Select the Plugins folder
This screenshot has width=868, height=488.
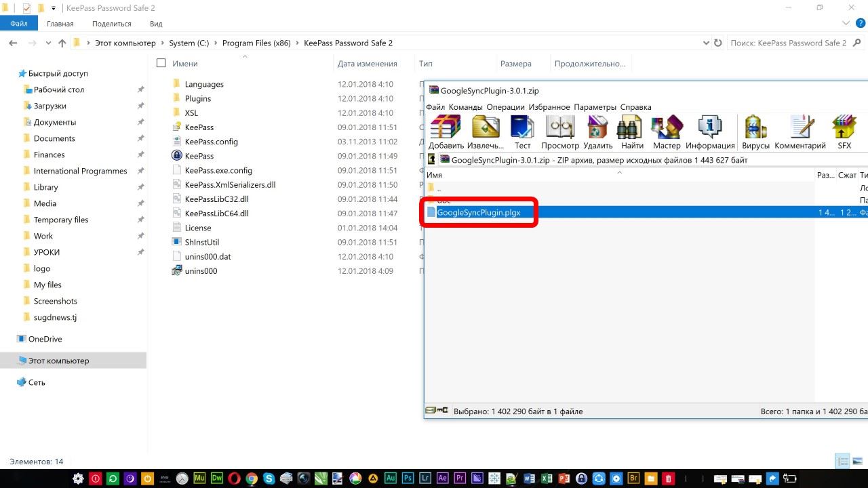[198, 99]
